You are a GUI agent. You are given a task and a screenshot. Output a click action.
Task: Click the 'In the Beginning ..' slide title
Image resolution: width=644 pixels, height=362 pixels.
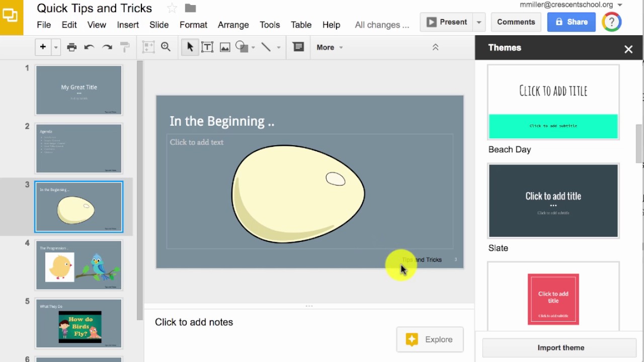[x=222, y=121]
